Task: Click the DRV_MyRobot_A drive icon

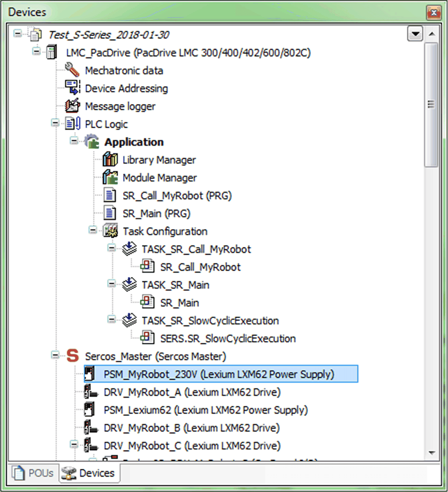Action: tap(91, 391)
